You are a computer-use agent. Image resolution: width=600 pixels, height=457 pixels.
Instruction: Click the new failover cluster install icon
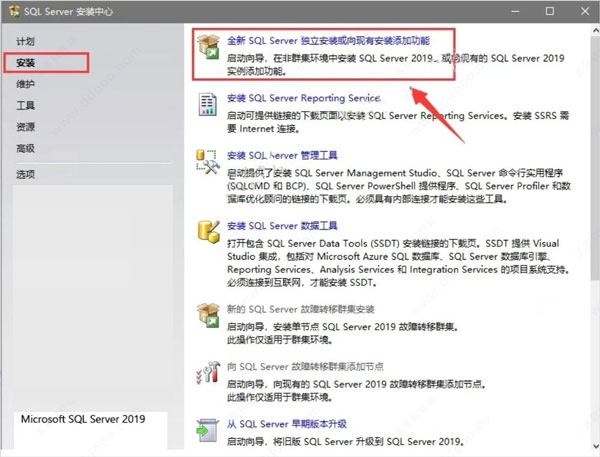(x=208, y=316)
